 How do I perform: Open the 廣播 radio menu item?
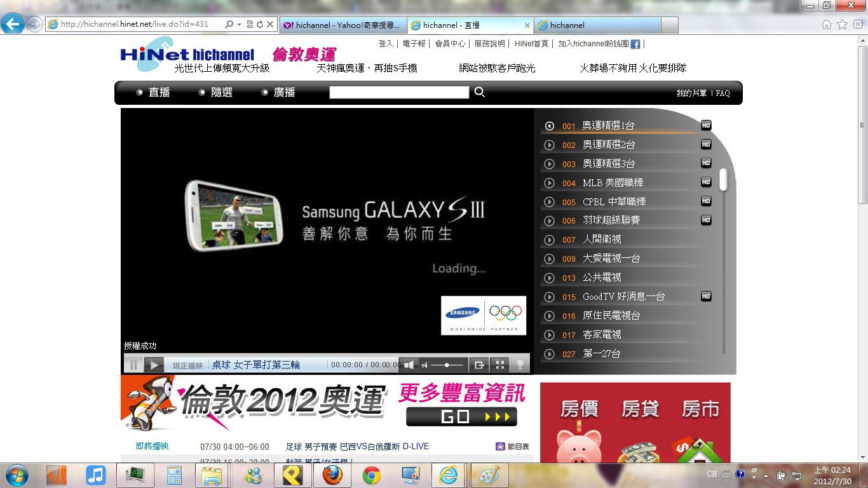coord(284,92)
